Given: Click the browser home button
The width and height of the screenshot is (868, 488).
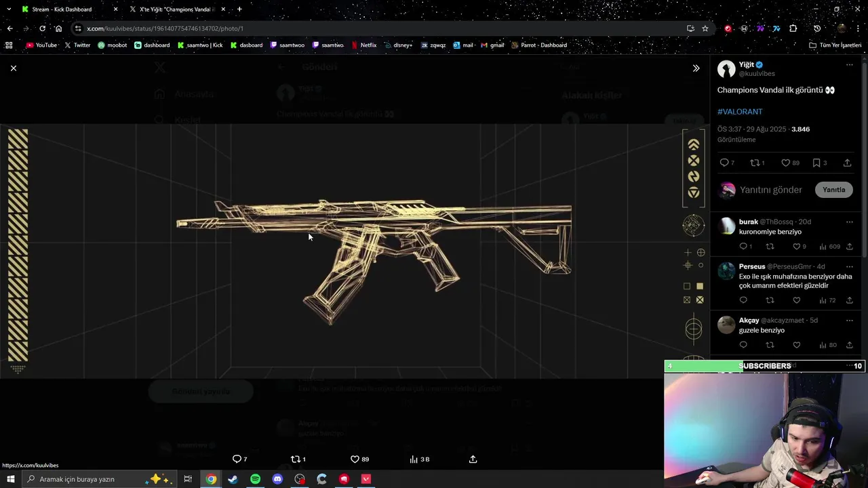Looking at the screenshot, I should coord(58,28).
